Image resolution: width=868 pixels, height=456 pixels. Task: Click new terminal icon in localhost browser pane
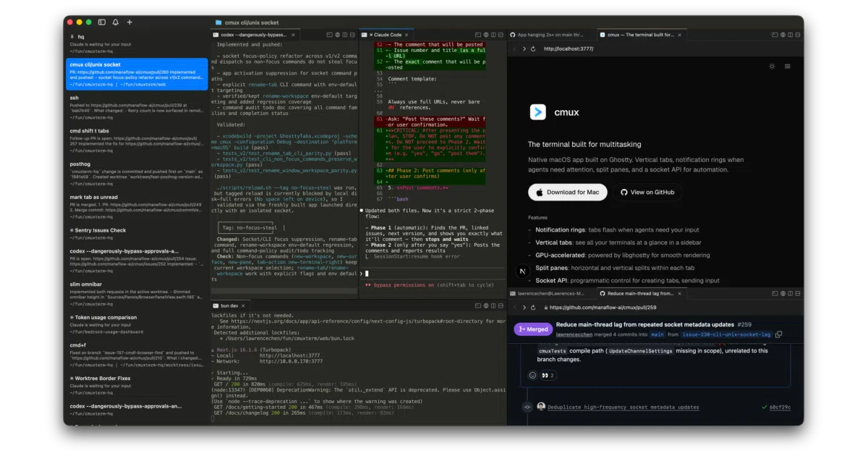point(775,35)
